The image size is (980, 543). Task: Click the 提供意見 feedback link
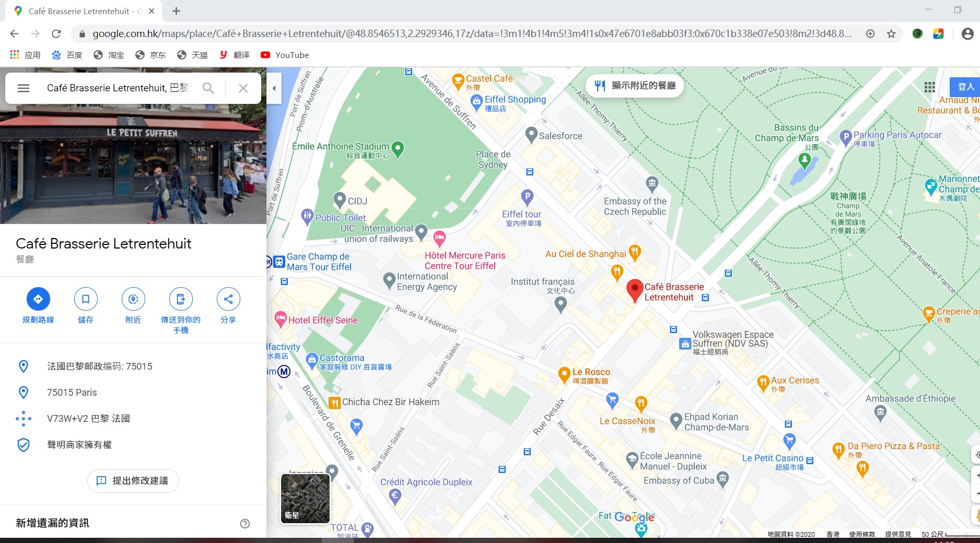pos(898,534)
